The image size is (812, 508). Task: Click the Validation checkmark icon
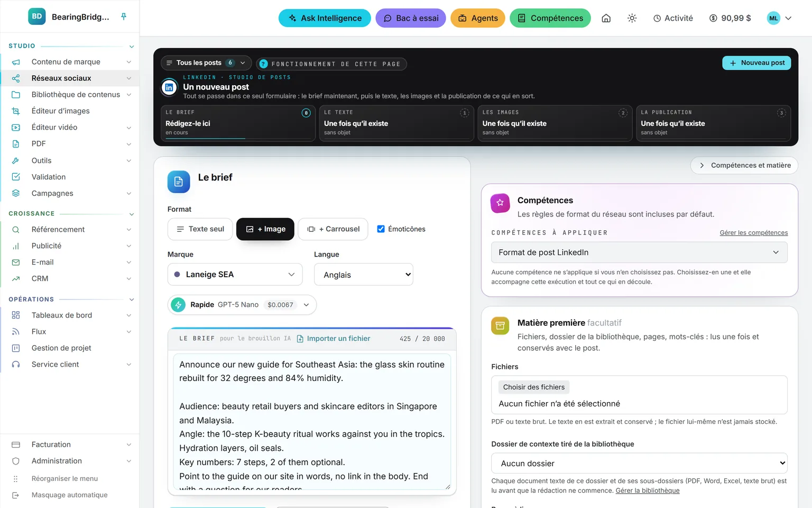coord(16,177)
